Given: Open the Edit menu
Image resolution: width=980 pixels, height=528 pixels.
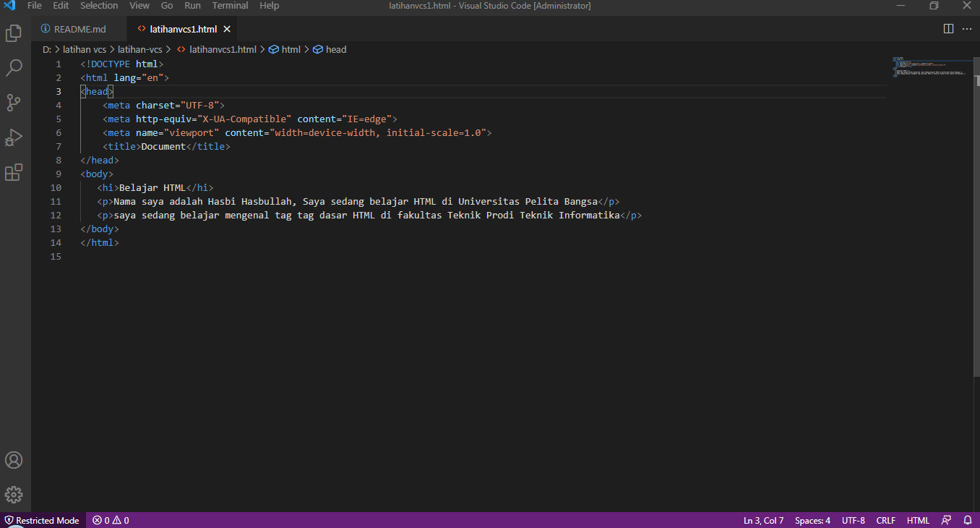Looking at the screenshot, I should click(x=61, y=6).
